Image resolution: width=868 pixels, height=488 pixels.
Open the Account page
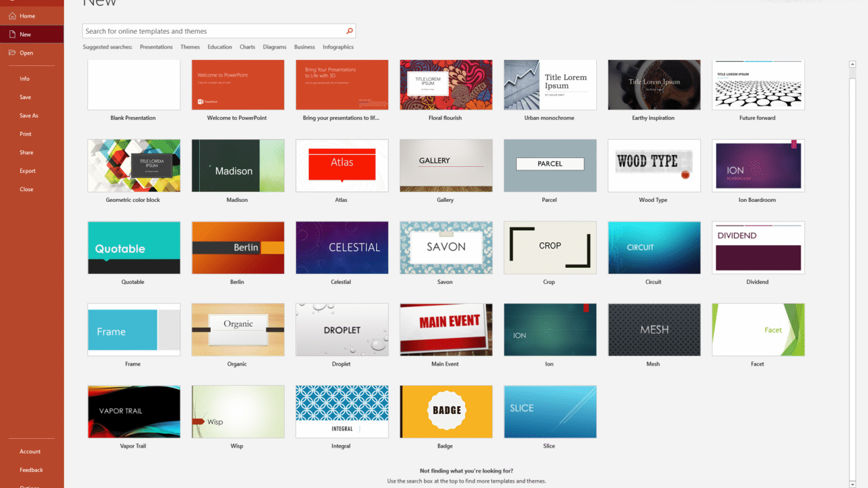coord(32,452)
